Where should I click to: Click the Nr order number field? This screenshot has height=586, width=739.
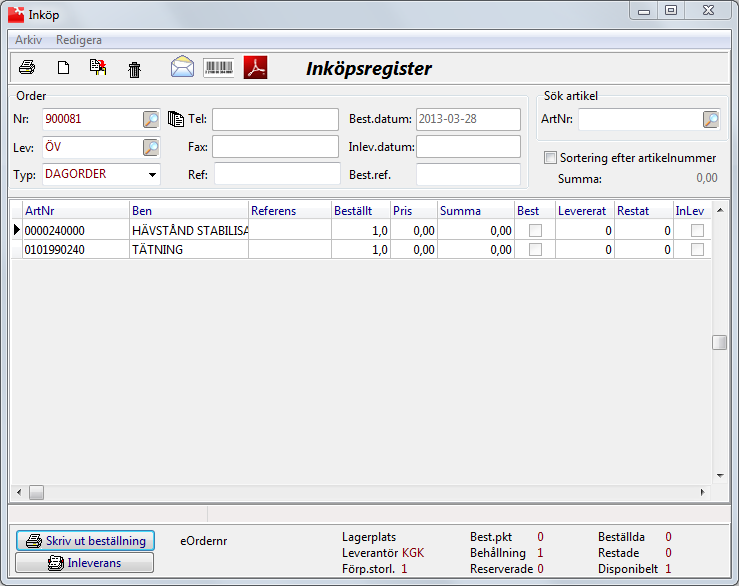click(92, 119)
